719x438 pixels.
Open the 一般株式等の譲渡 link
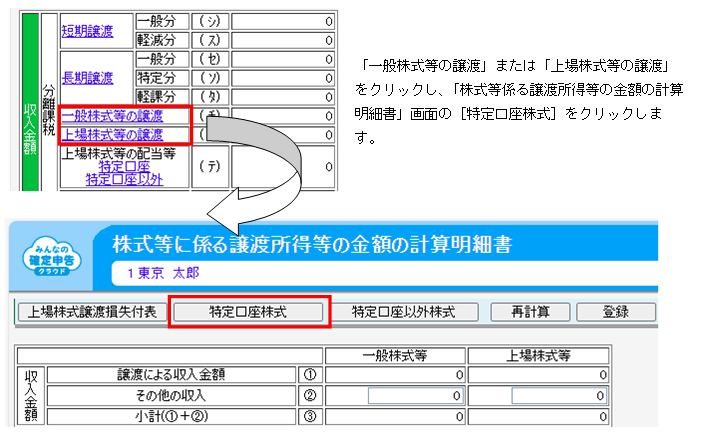point(112,116)
